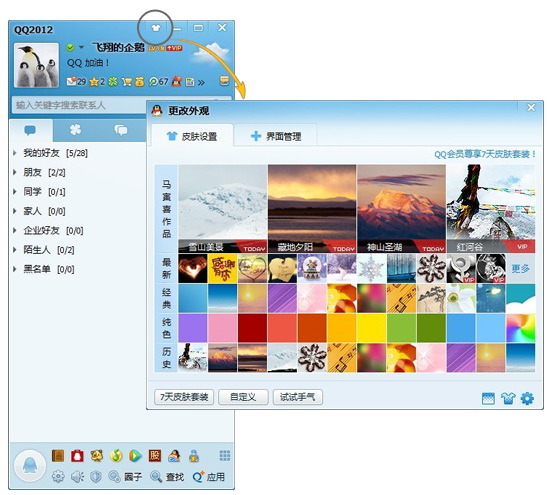
Task: Click the blue gear icon in skin dialog
Action: 527,398
